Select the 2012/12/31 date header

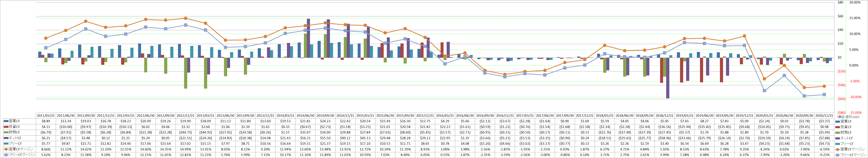186,115
